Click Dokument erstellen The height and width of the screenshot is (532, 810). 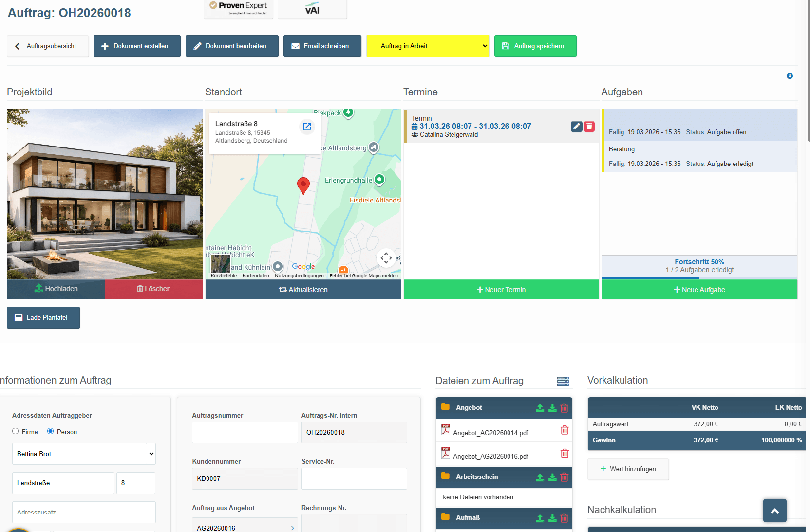(x=137, y=46)
